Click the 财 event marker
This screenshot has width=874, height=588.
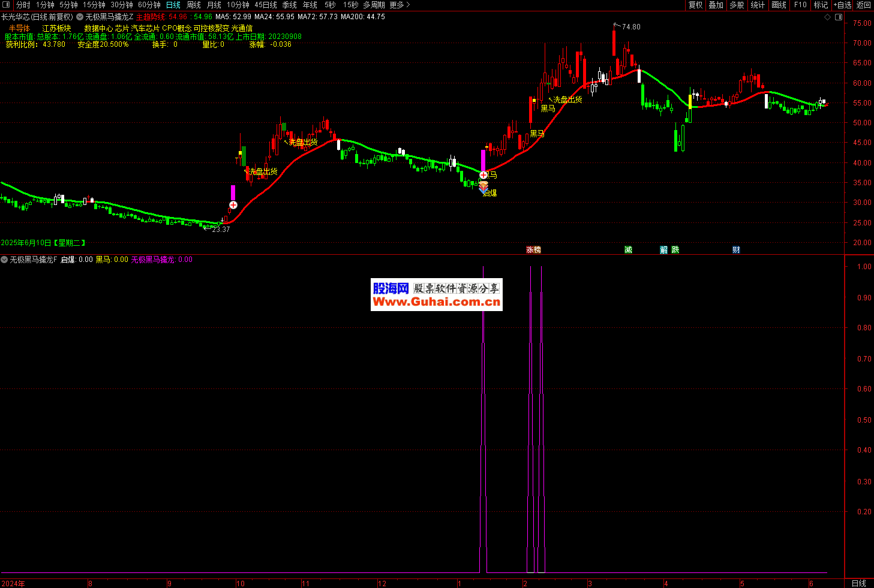[736, 250]
